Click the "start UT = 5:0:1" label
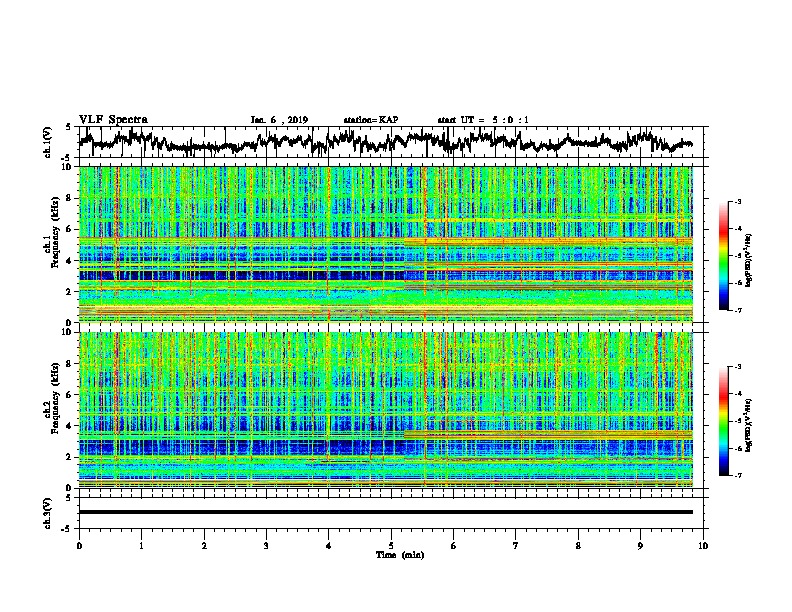This screenshot has height=612, width=792. click(483, 120)
